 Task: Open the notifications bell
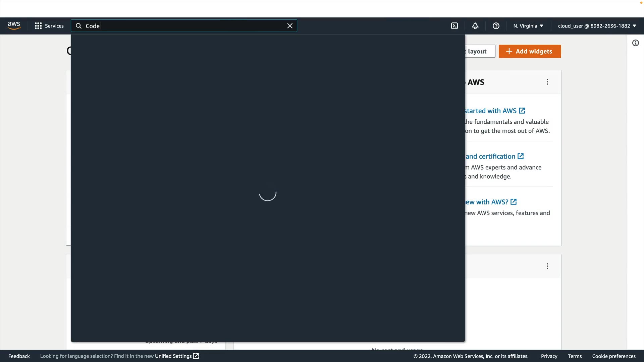tap(475, 26)
